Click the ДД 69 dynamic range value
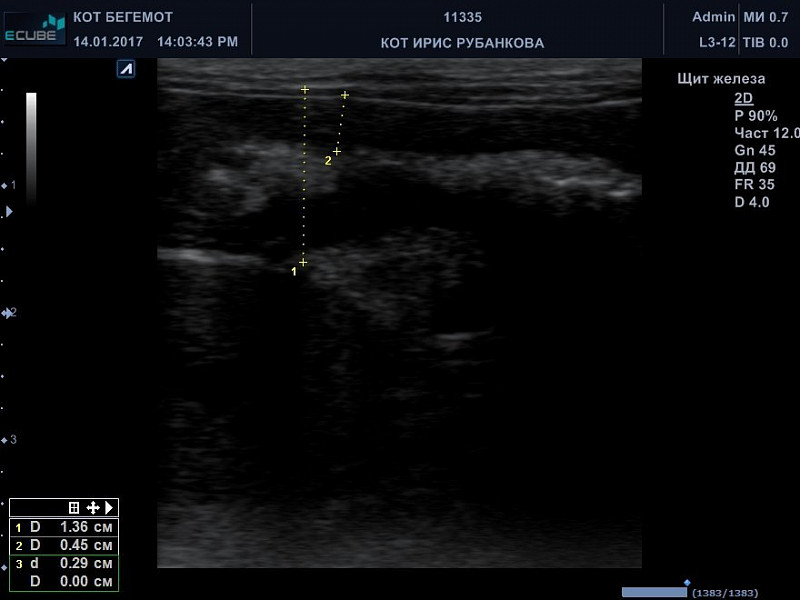 pos(755,168)
